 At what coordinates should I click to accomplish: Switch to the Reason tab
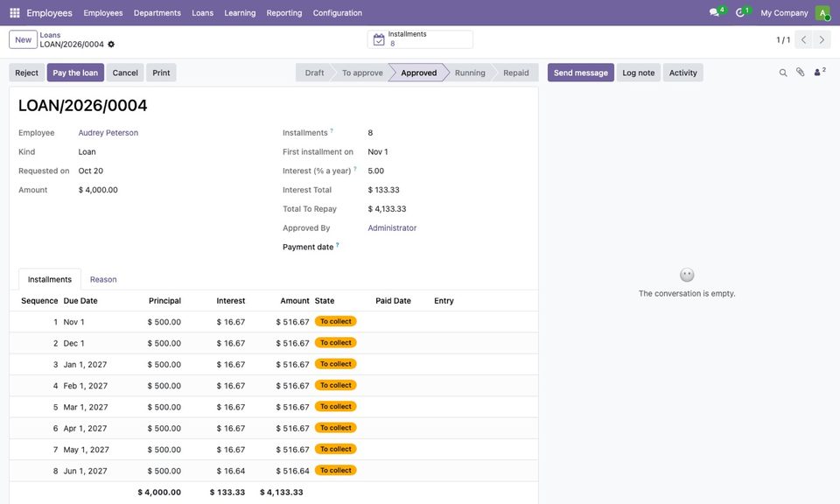point(103,280)
